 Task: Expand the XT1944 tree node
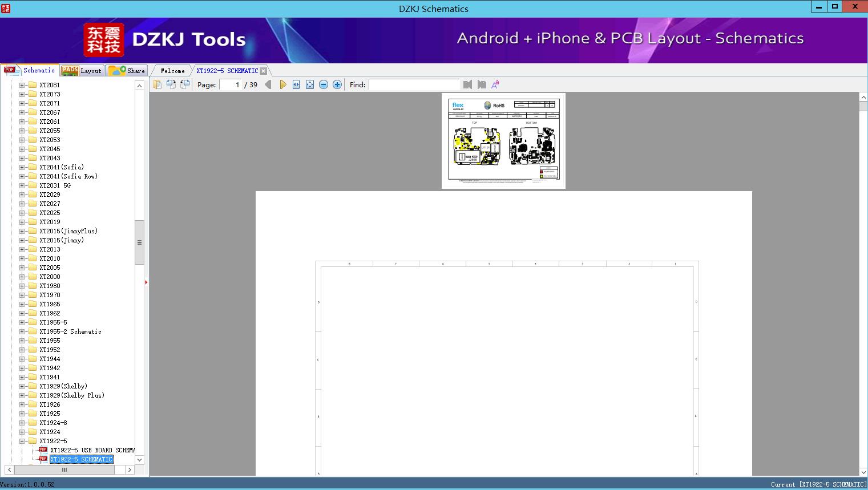[x=22, y=359]
